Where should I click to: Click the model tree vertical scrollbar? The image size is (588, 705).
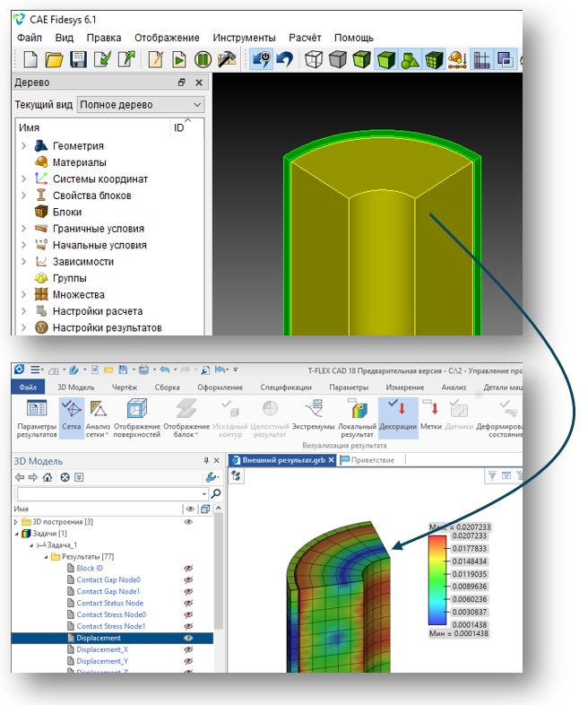coord(219,571)
